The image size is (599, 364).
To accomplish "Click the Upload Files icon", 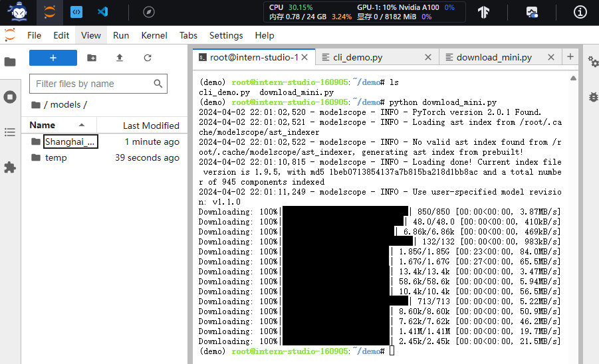I will (x=120, y=58).
